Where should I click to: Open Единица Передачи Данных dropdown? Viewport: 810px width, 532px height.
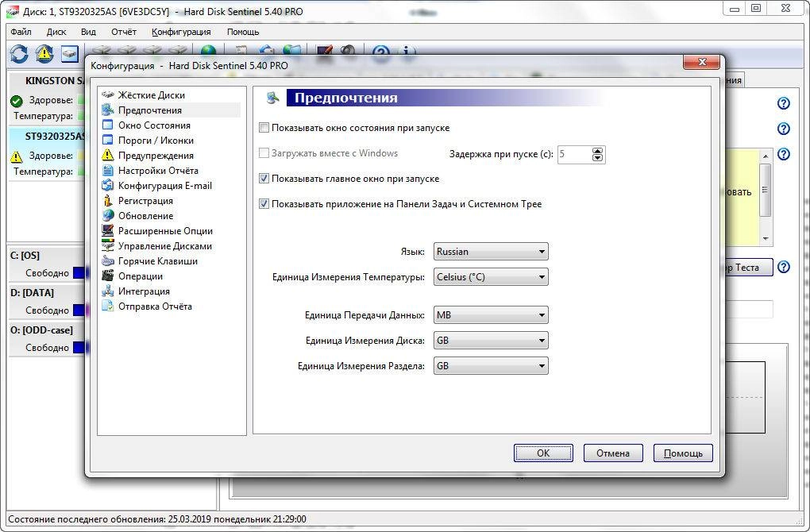(491, 315)
